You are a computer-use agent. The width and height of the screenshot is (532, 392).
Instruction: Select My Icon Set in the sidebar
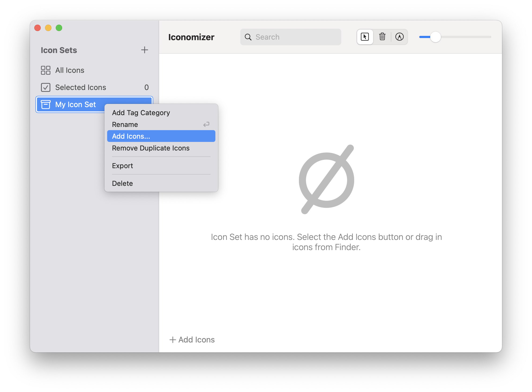click(x=75, y=104)
